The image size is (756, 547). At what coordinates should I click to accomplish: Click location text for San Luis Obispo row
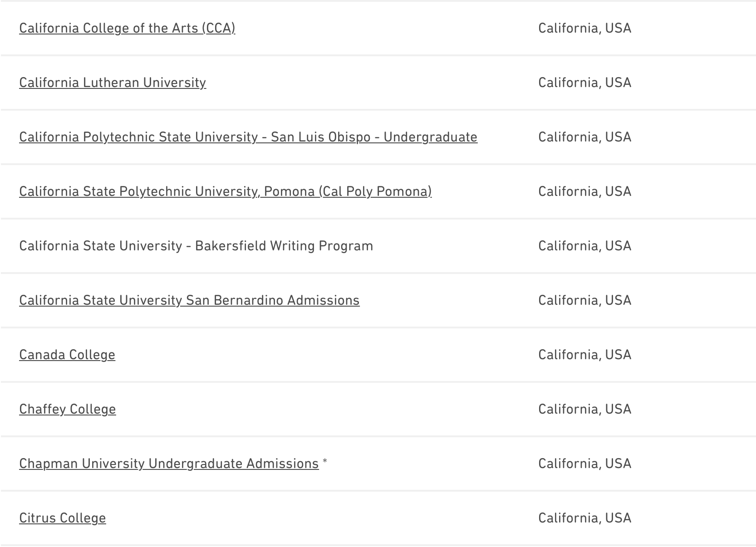[x=584, y=137]
